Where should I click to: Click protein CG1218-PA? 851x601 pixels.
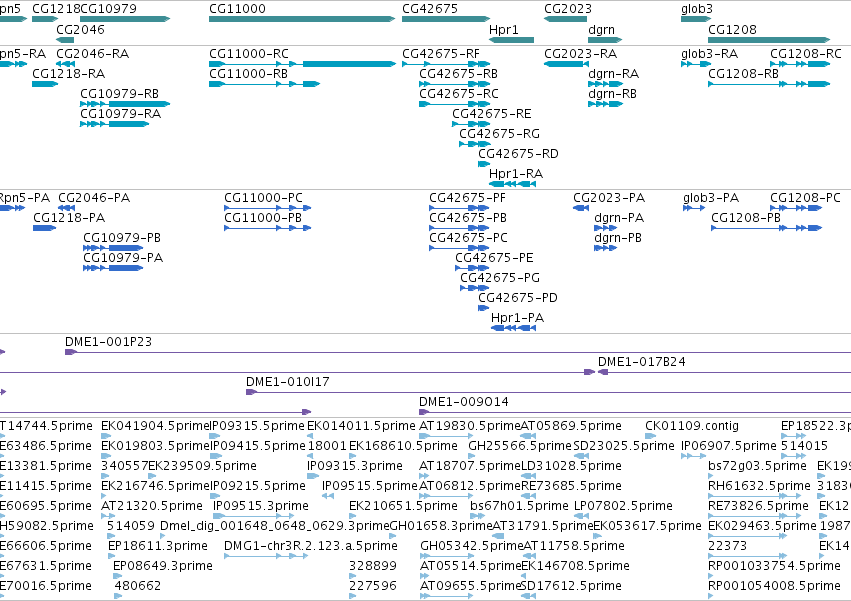click(69, 218)
